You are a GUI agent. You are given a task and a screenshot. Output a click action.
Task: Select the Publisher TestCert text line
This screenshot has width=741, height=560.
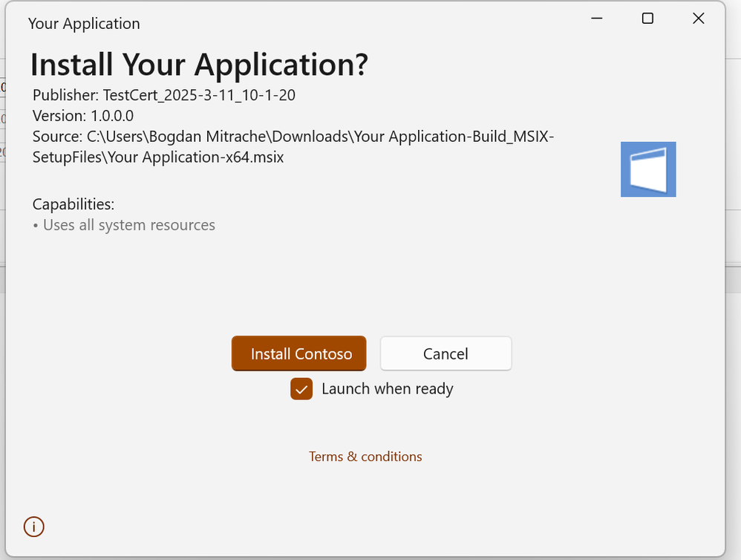[164, 95]
